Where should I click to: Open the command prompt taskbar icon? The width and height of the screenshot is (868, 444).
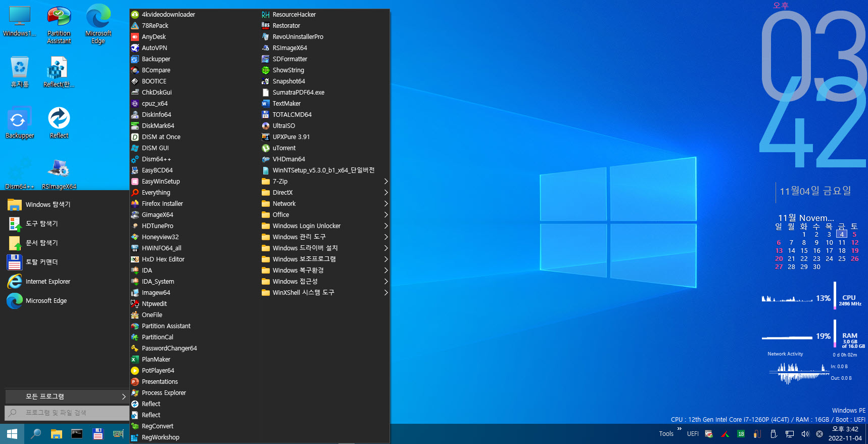77,434
